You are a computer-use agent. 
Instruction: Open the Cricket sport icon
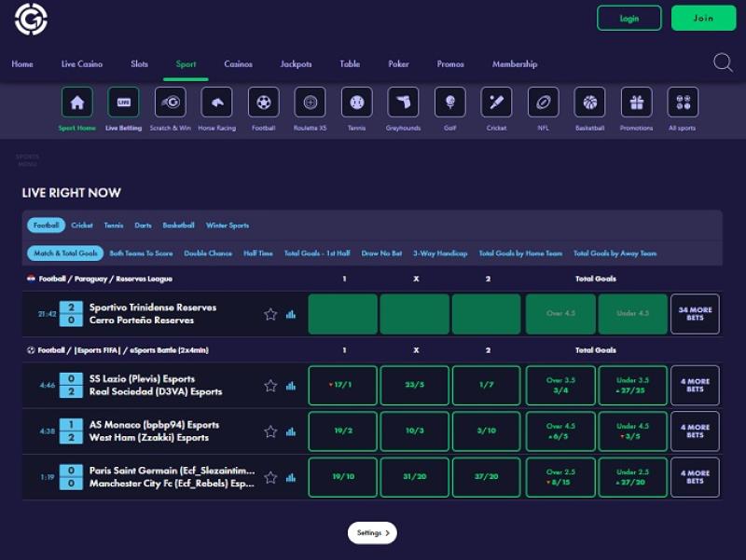click(x=496, y=102)
